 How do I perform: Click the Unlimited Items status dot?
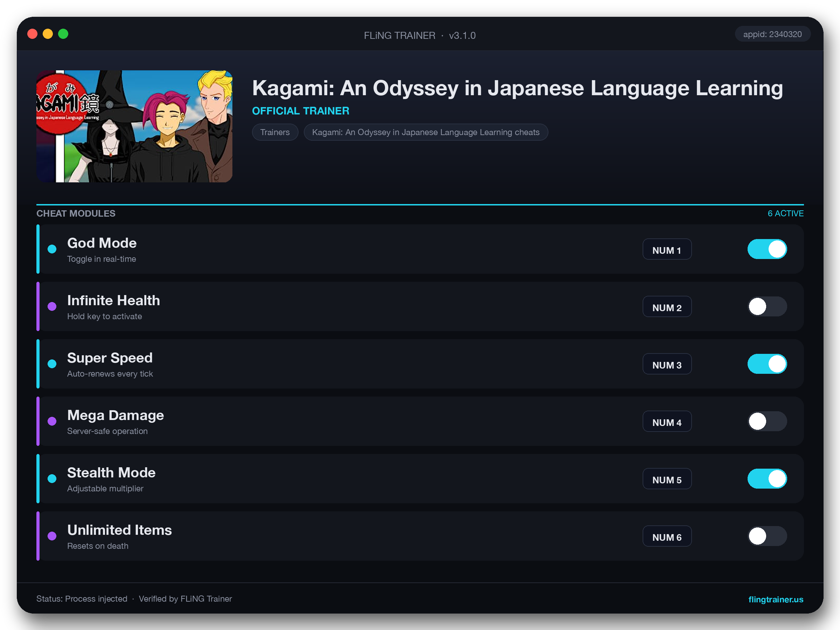coord(52,536)
